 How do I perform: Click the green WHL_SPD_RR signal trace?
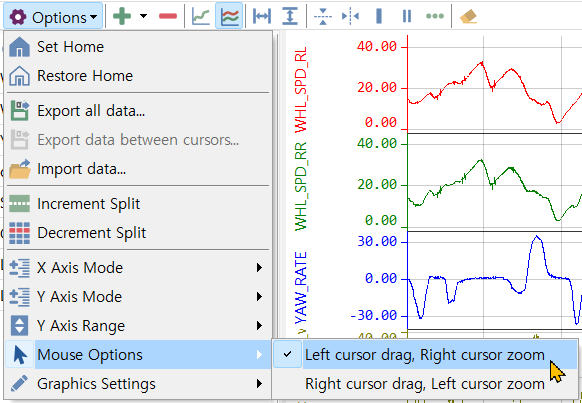(511, 168)
